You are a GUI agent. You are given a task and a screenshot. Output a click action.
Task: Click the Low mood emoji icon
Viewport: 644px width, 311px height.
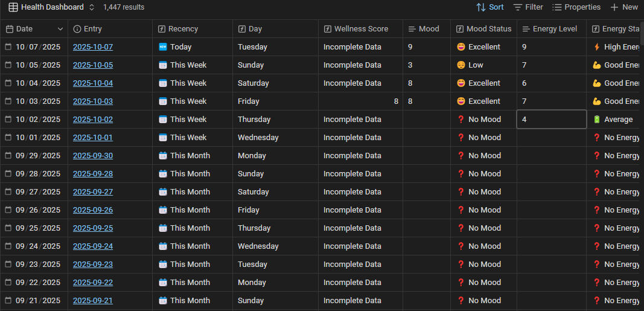click(x=461, y=65)
